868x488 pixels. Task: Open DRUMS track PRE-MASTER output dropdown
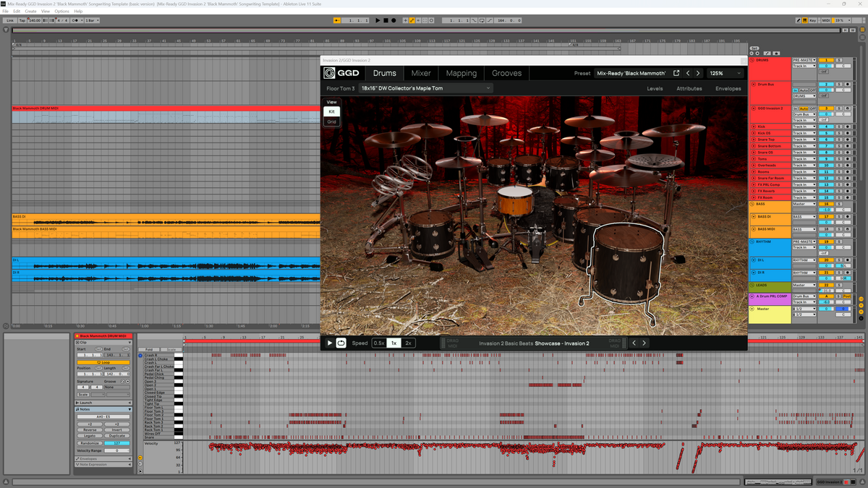pos(804,60)
